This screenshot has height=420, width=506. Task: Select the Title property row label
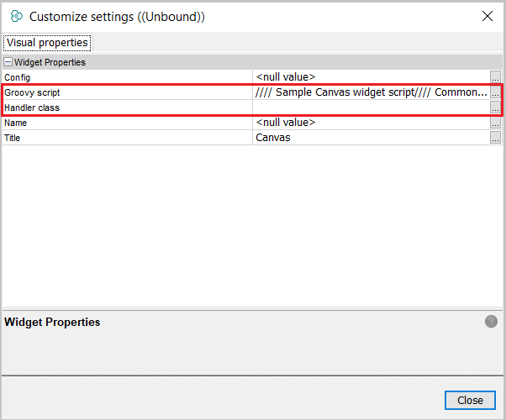point(13,138)
